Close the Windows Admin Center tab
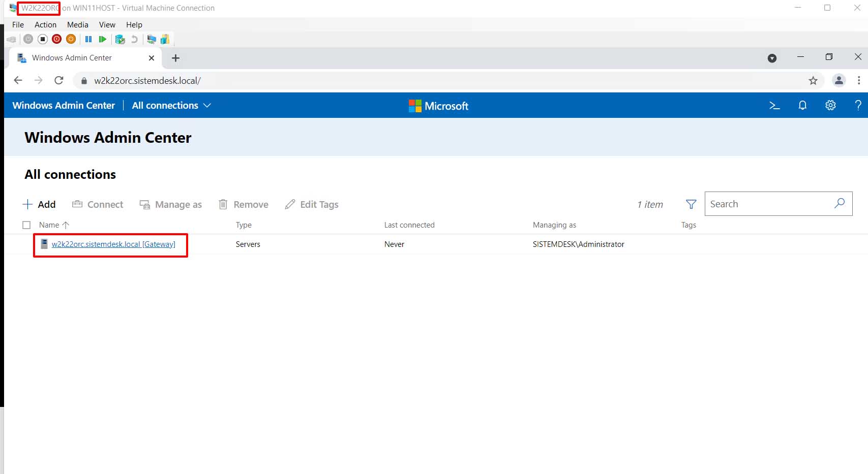 152,58
